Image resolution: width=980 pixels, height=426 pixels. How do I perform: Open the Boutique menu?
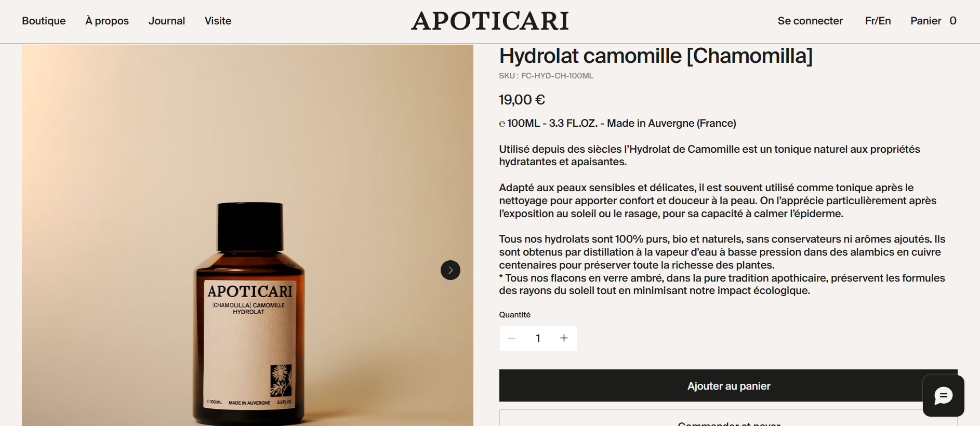click(44, 21)
